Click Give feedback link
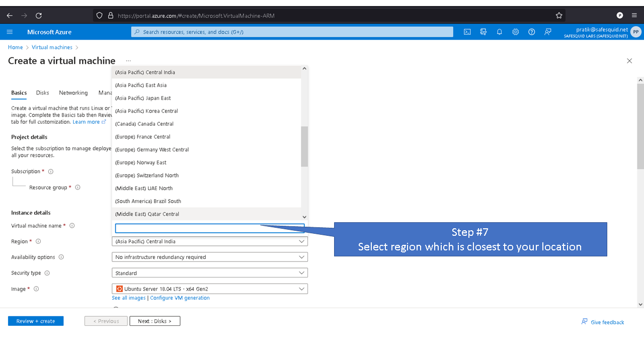Image resolution: width=644 pixels, height=362 pixels. click(x=603, y=322)
